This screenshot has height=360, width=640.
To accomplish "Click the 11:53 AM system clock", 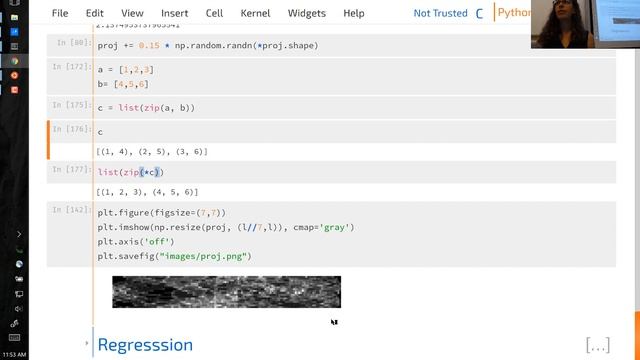I will pyautogui.click(x=14, y=354).
